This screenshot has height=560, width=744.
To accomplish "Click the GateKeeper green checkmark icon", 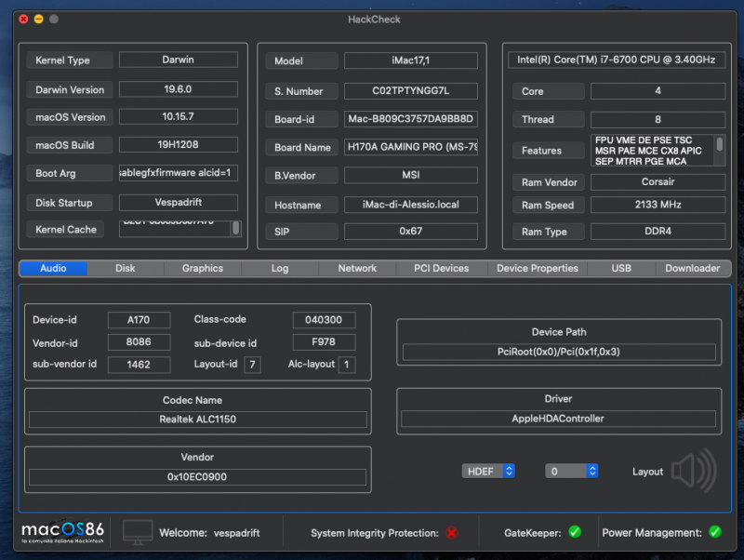I will (575, 532).
